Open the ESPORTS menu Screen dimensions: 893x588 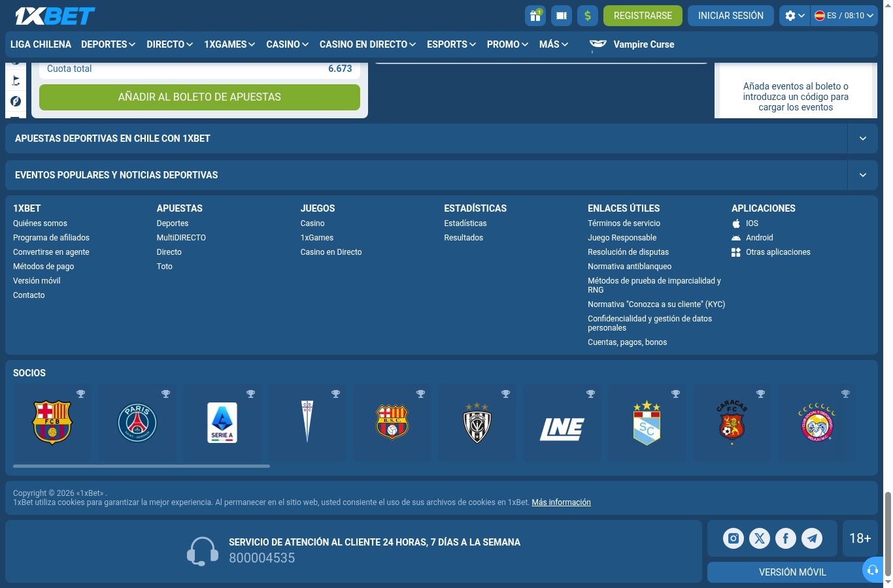coord(451,44)
